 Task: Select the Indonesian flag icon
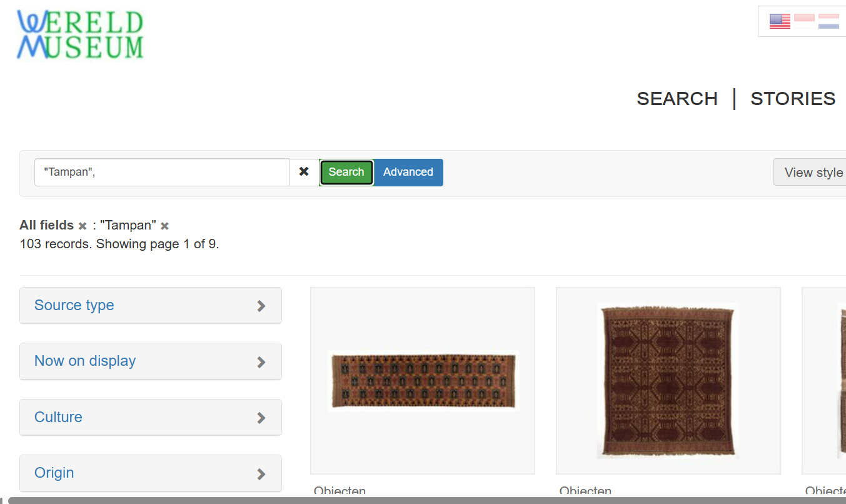click(805, 21)
